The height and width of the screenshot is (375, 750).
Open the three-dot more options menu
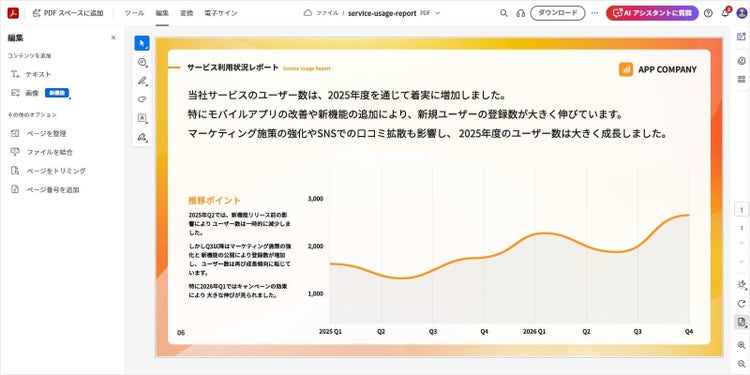[x=595, y=13]
